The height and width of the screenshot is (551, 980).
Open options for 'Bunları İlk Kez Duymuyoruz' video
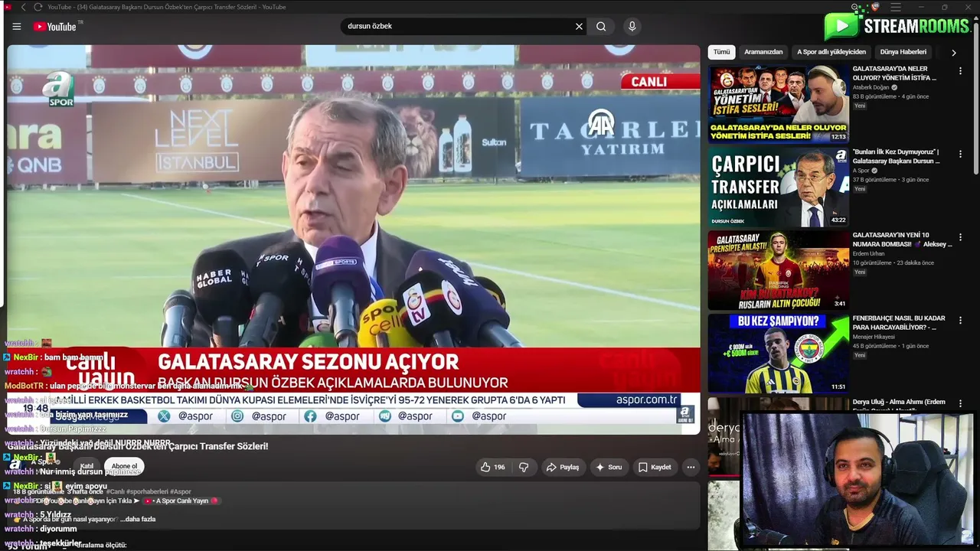pos(960,155)
